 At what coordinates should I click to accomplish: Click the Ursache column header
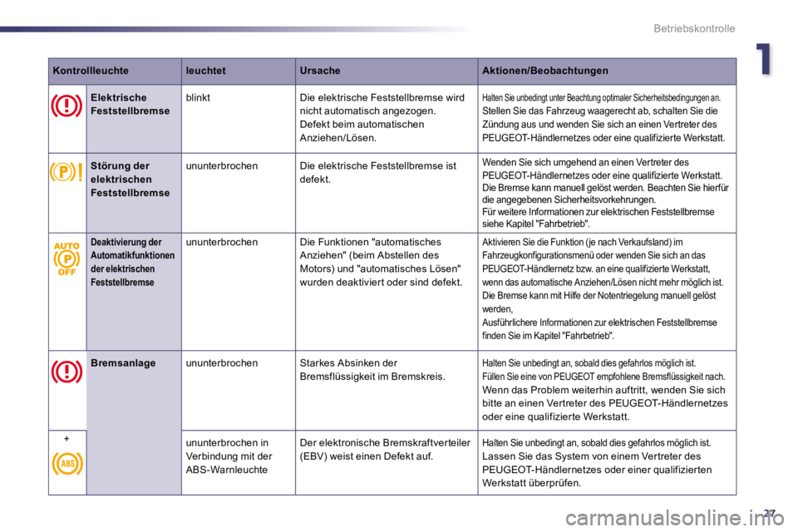320,71
